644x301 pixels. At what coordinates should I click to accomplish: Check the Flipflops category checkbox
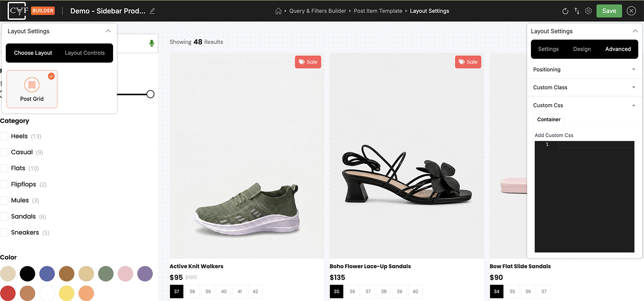4,184
